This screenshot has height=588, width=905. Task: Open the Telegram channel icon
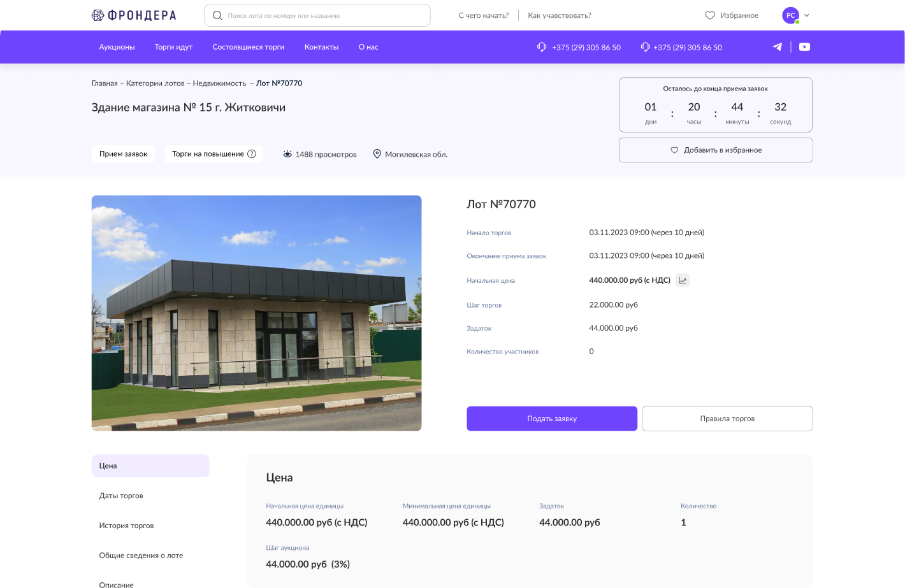pyautogui.click(x=777, y=47)
